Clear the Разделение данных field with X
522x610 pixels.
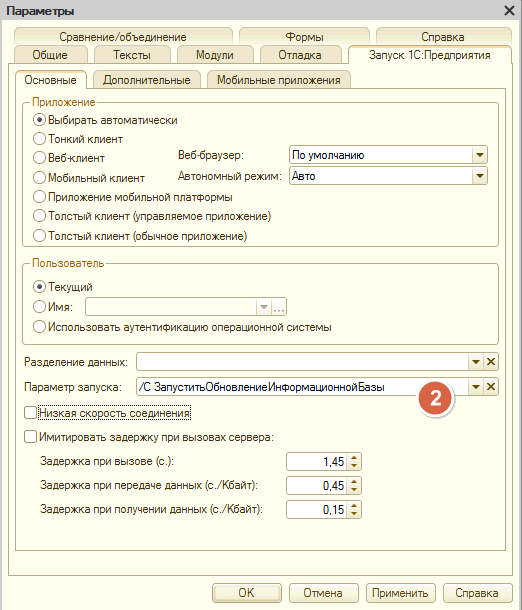[x=491, y=362]
